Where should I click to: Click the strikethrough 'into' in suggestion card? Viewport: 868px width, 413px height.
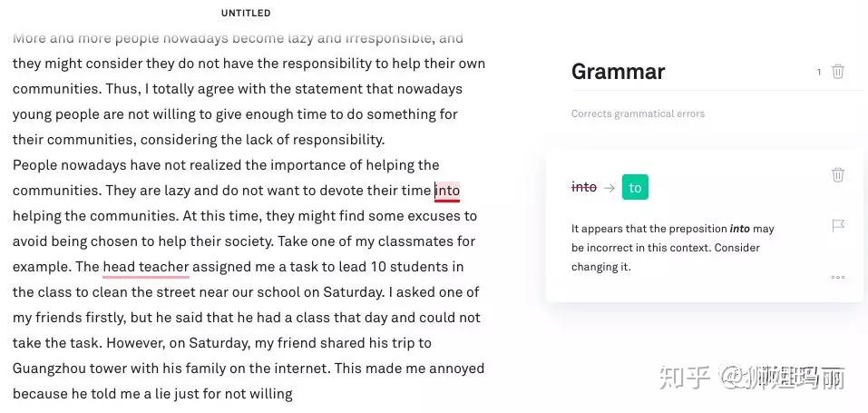click(x=584, y=188)
